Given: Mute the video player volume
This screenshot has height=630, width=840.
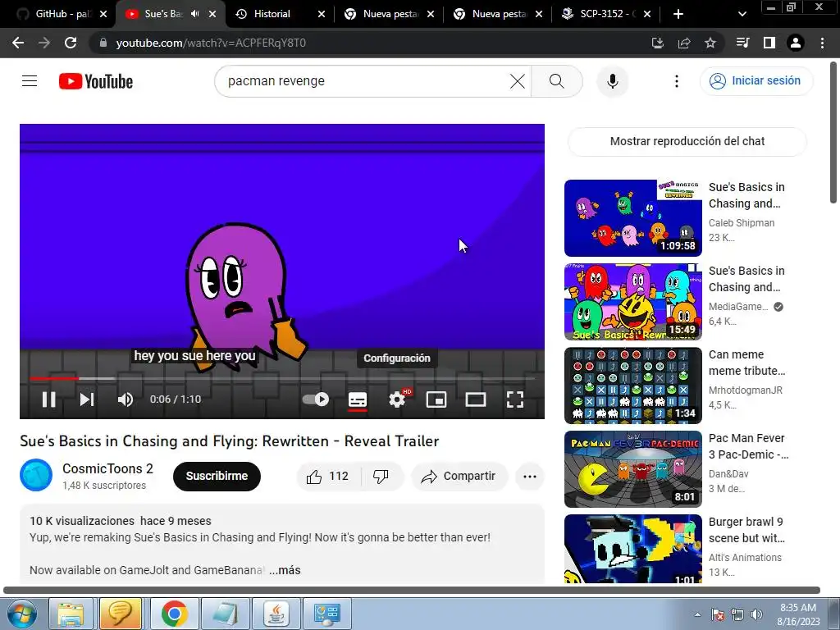Looking at the screenshot, I should coord(126,399).
